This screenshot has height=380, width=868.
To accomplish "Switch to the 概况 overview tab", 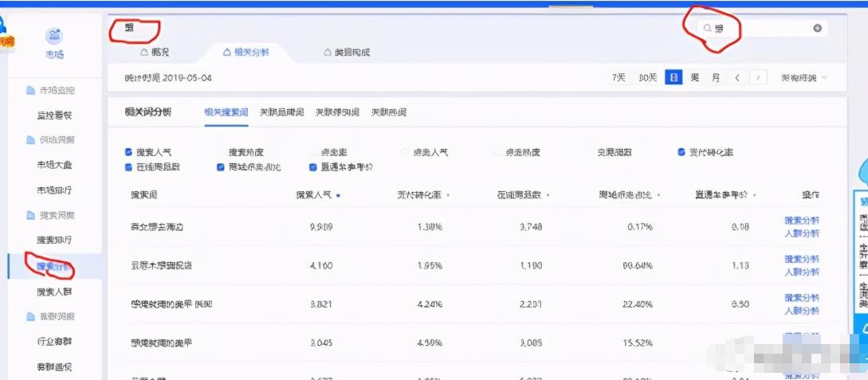I will point(155,53).
